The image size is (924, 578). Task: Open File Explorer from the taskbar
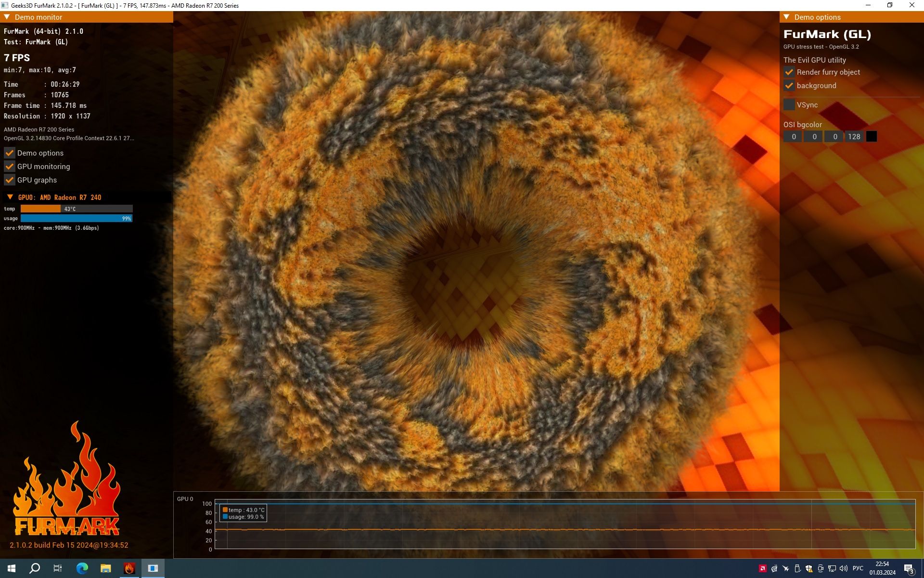105,568
